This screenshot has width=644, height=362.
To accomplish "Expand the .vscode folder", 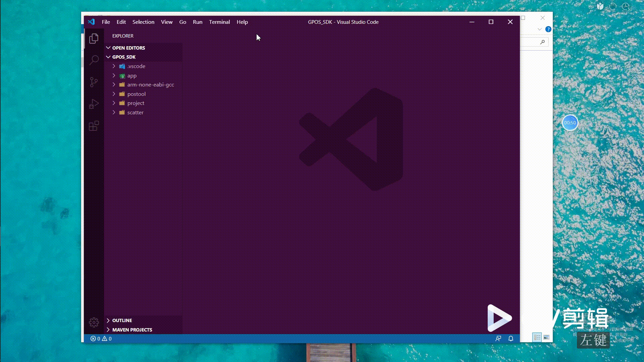I will click(136, 66).
